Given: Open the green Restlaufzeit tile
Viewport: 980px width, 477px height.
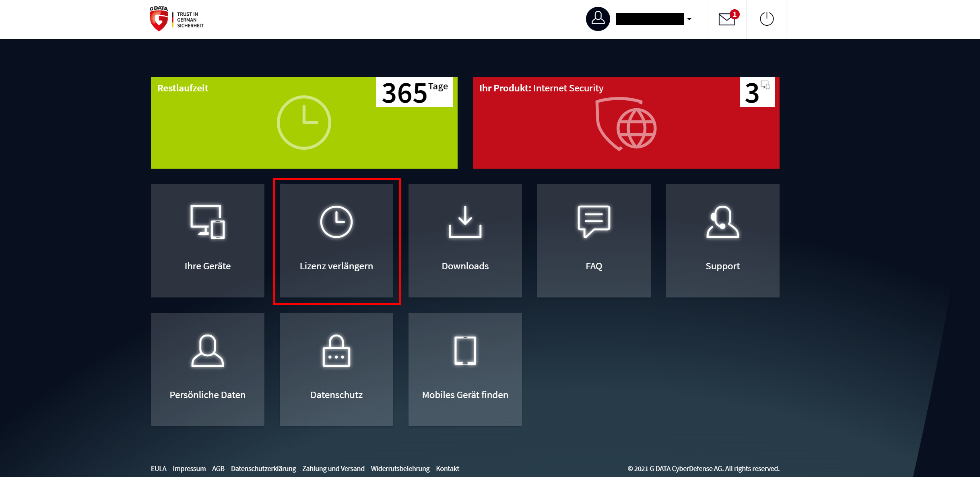Looking at the screenshot, I should [x=304, y=122].
